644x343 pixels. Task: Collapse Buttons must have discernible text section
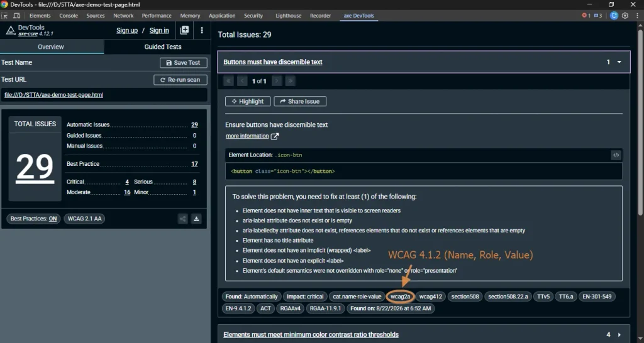pos(424,62)
